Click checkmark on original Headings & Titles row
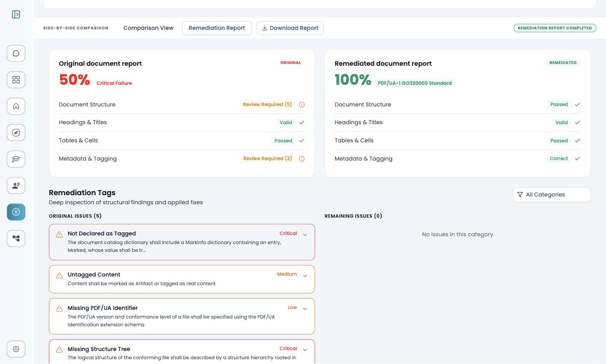Screen dimensions: 606x364 (x=302, y=122)
